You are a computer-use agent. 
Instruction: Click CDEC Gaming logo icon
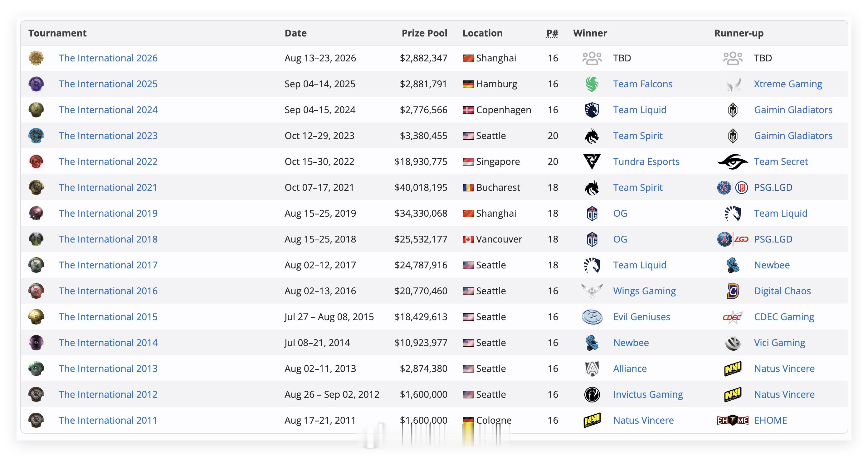tap(733, 317)
